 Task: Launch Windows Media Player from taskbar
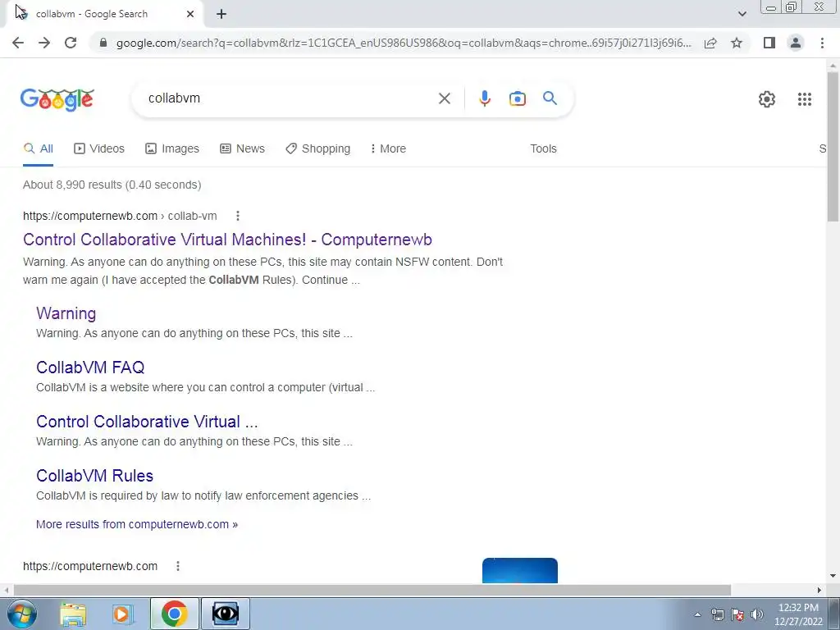point(122,614)
